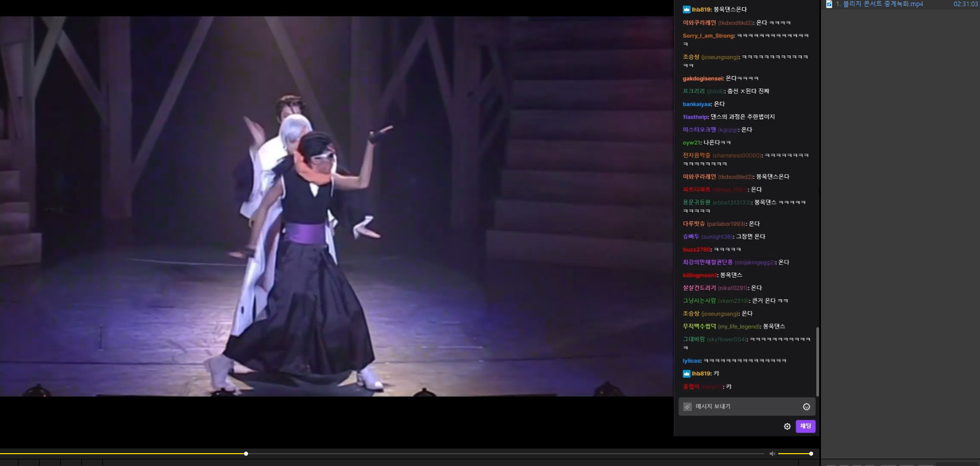Screen dimensions: 980x466
Task: Click username 전자음악충 in chat
Action: pos(696,155)
